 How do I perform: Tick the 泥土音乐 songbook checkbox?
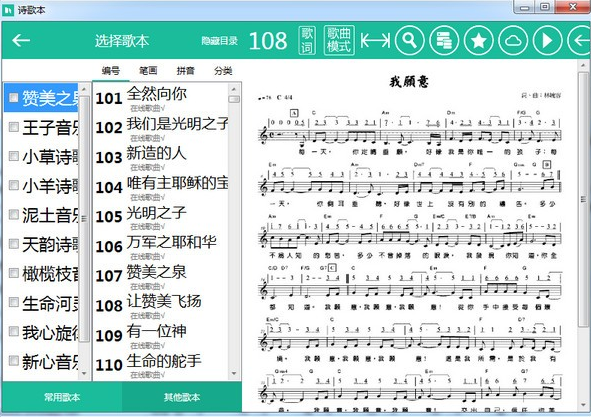[14, 215]
